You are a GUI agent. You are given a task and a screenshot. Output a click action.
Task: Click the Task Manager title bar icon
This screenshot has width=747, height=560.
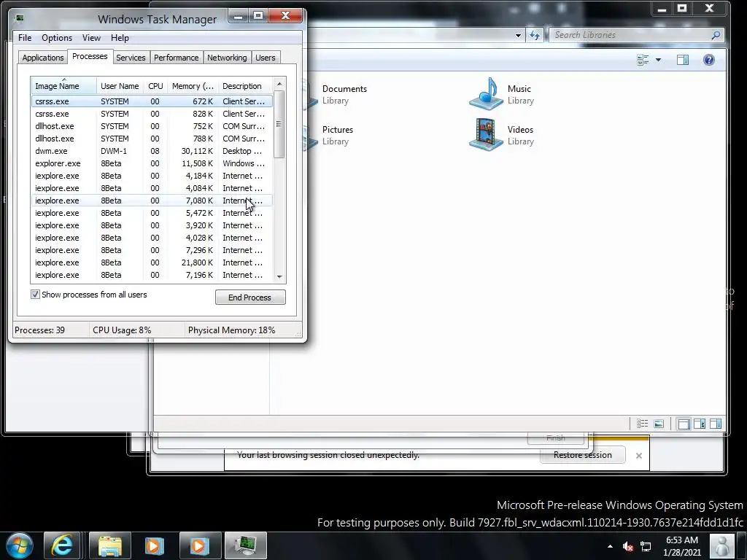[19, 18]
